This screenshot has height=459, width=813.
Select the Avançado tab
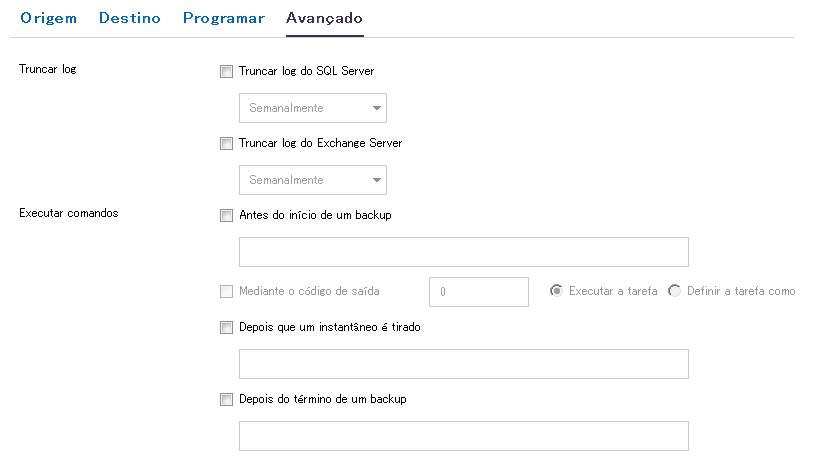click(324, 19)
